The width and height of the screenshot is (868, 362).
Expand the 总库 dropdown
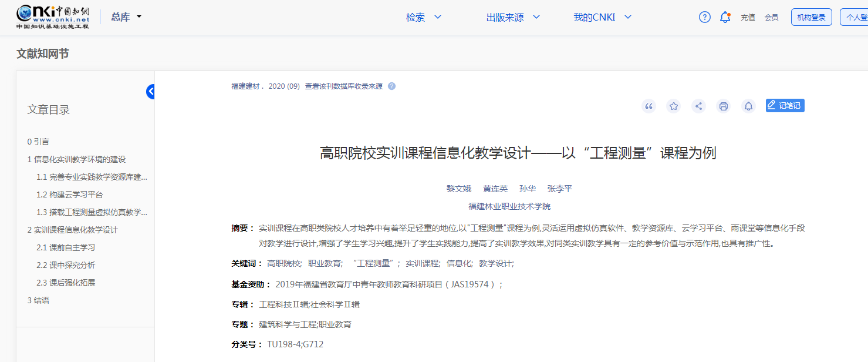[126, 17]
